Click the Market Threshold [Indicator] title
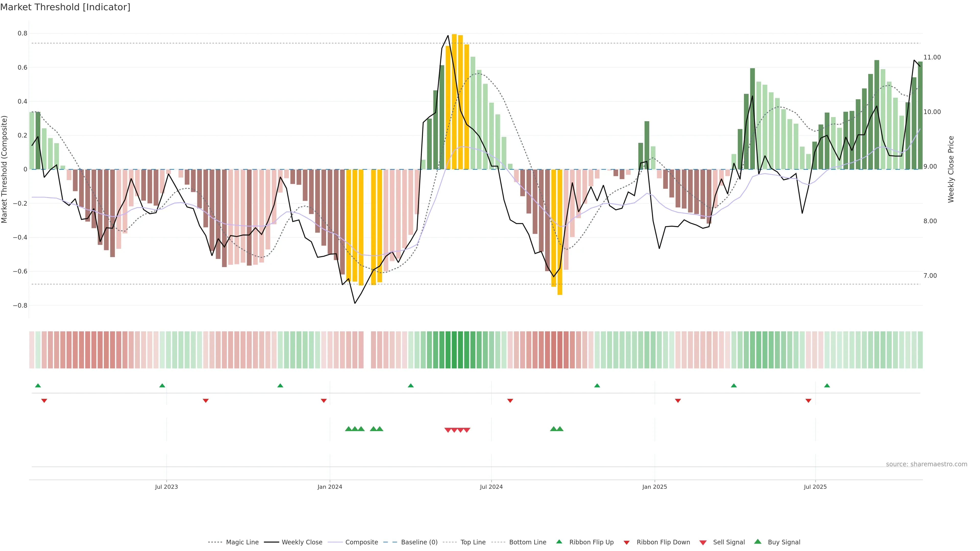Screen dimensions: 980x551 coord(65,7)
